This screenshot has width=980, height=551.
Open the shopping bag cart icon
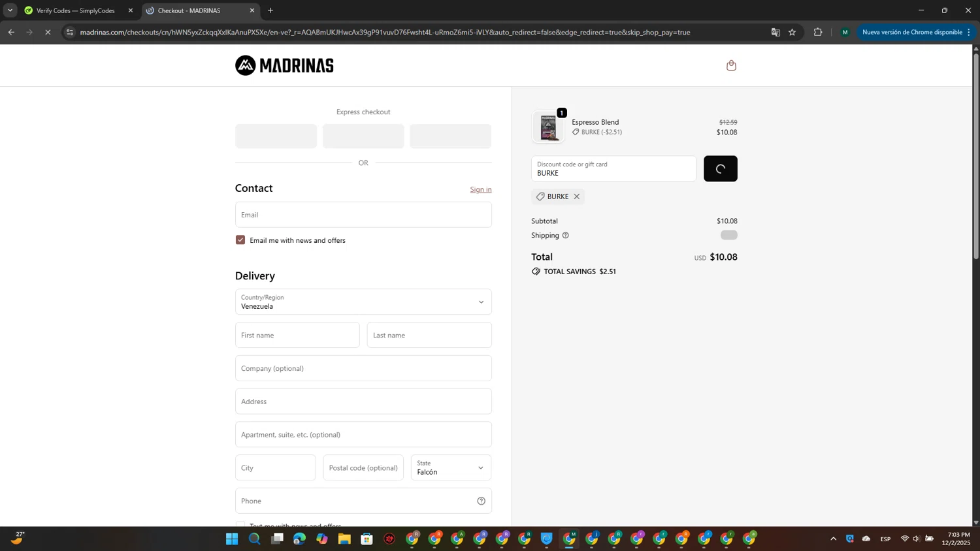coord(731,65)
